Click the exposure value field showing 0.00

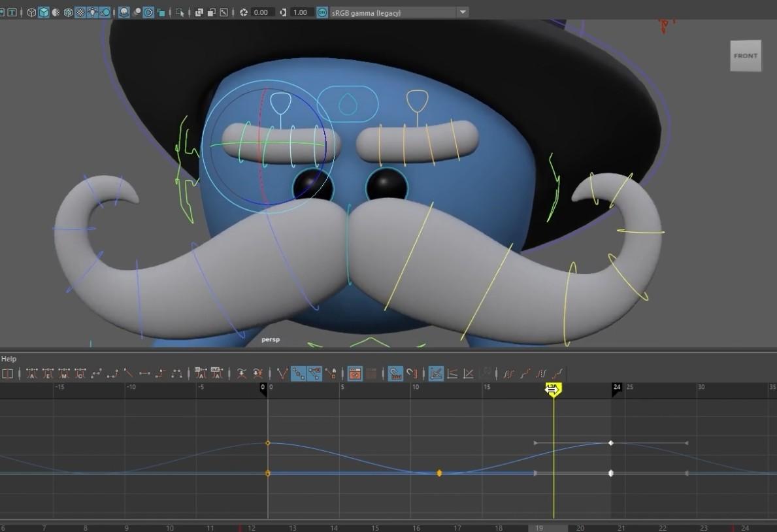pyautogui.click(x=261, y=12)
